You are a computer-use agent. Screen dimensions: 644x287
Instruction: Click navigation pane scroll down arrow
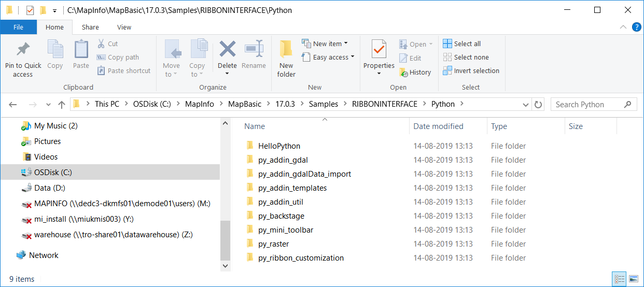[225, 265]
